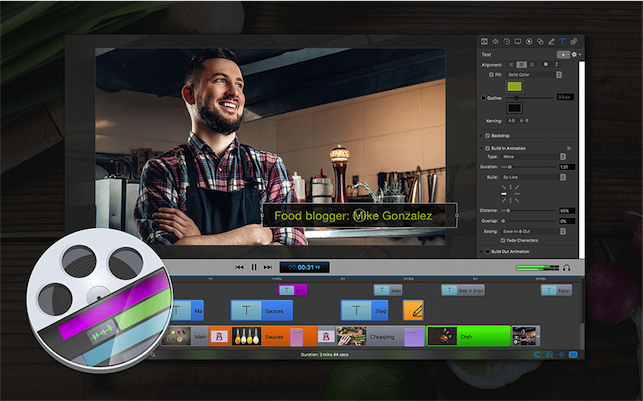Select the blue 'Step' text clip
The width and height of the screenshot is (643, 401).
coord(365,310)
